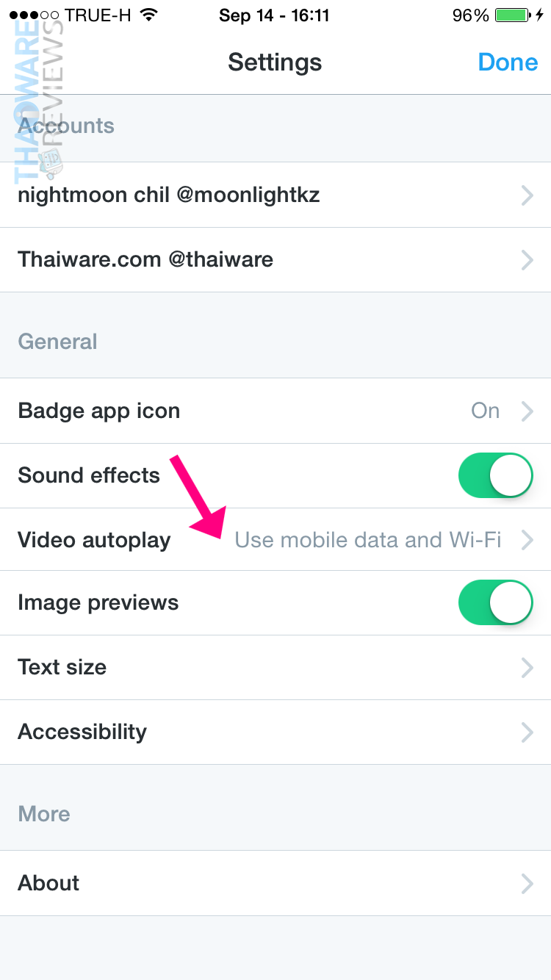Tap chevron next to Thaiware.com account
Viewport: 551px width, 980px height.
(x=527, y=260)
